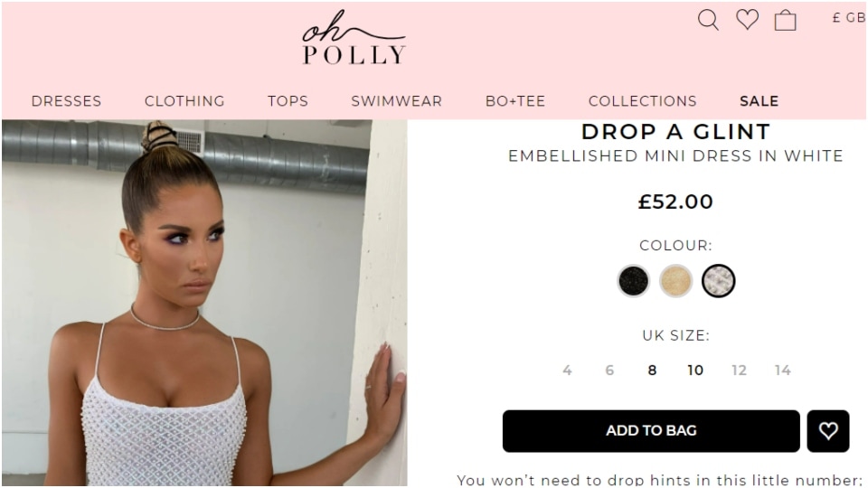Open the £ GB currency selector
Image resolution: width=868 pixels, height=488 pixels.
pyautogui.click(x=849, y=18)
